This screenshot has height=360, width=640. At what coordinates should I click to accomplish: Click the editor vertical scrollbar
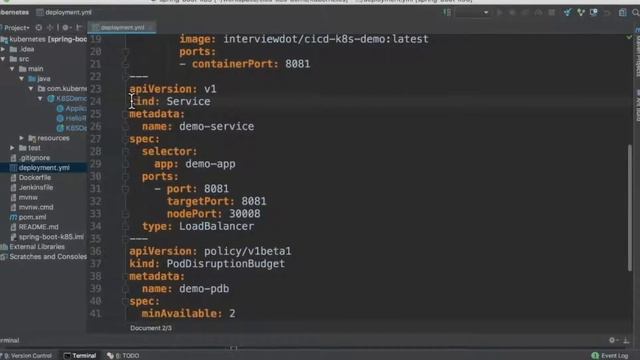[x=630, y=207]
